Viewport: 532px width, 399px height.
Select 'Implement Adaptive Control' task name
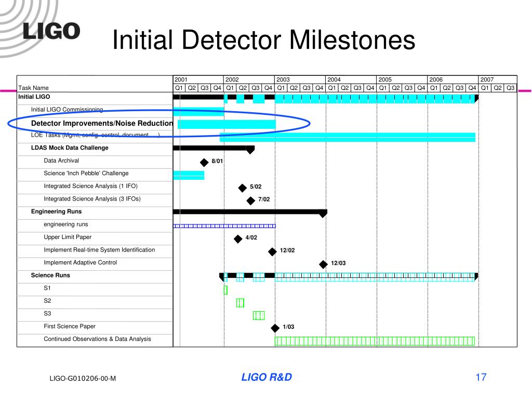80,262
